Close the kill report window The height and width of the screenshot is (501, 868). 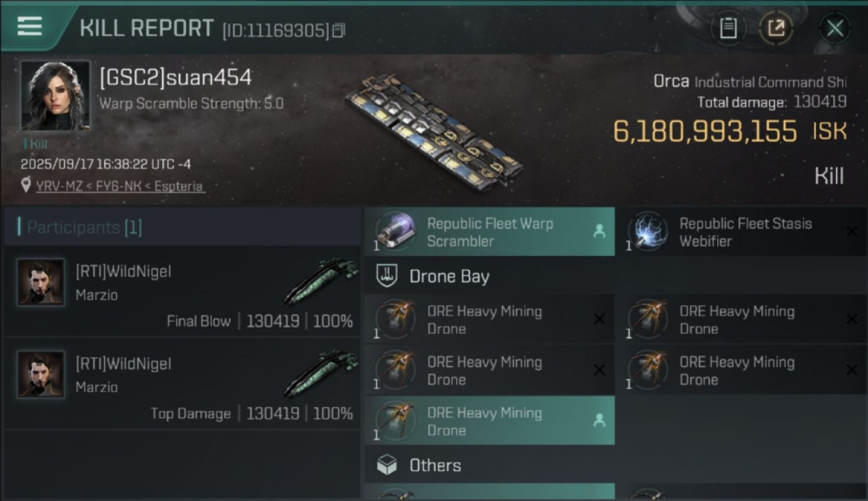coord(835,28)
